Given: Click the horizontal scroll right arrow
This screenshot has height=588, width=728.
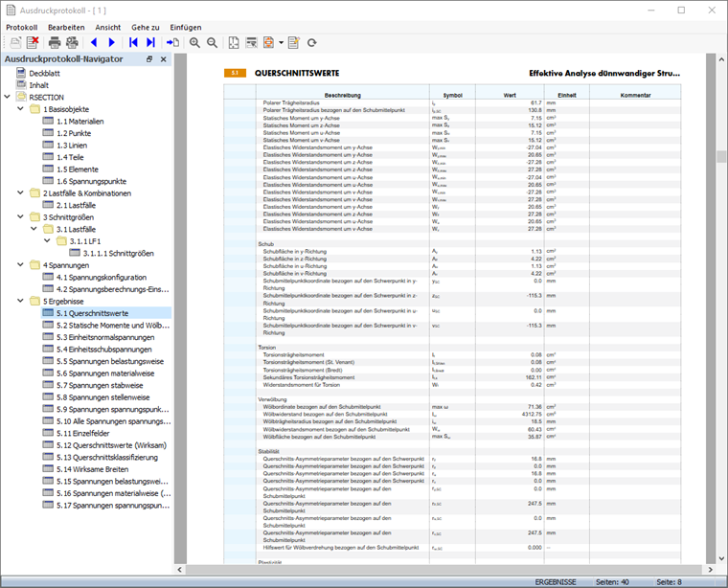Looking at the screenshot, I should (711, 570).
